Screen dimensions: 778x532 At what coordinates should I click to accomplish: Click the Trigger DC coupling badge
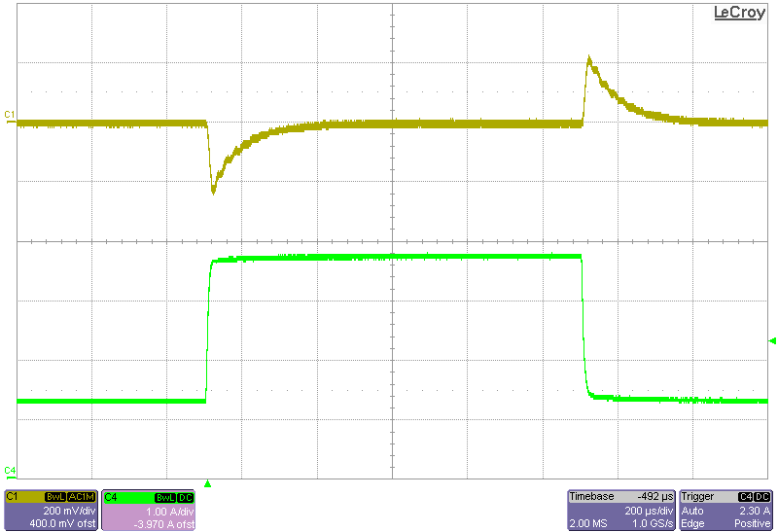point(762,497)
